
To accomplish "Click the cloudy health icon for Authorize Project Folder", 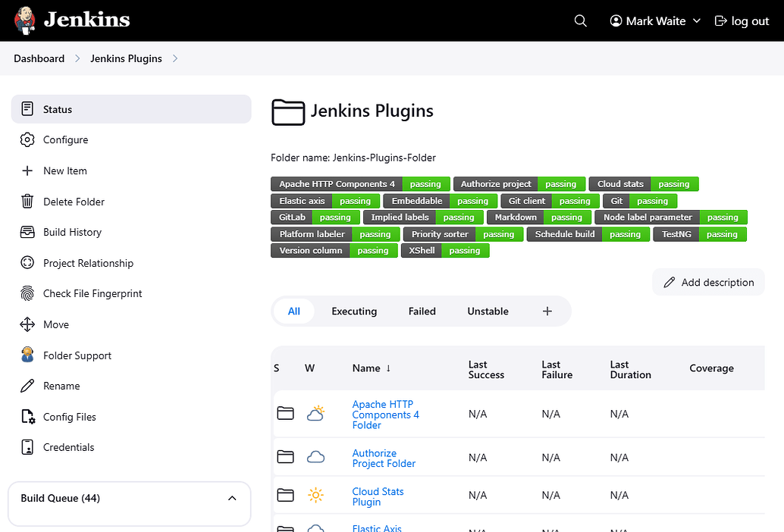I will 315,457.
